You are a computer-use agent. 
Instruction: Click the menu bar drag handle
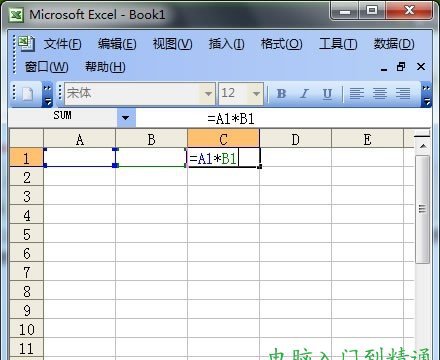pyautogui.click(x=14, y=54)
